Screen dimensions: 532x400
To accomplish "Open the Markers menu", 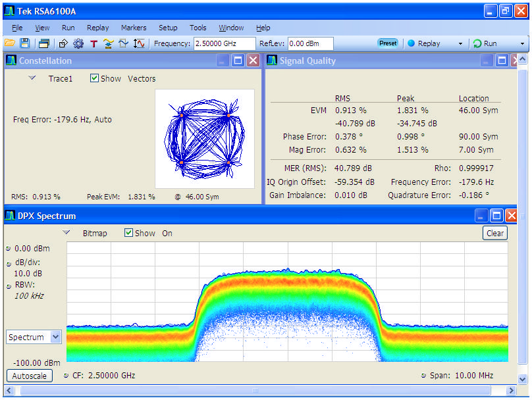I will click(134, 28).
